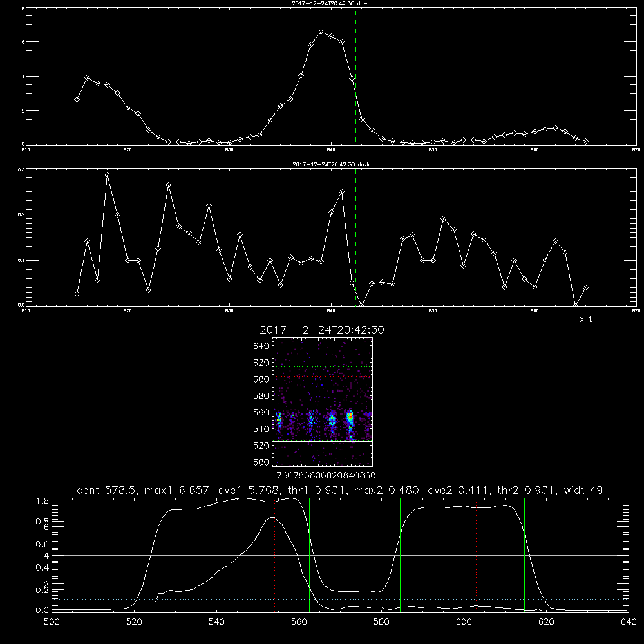Click left green dashed line in dusk plot
This screenshot has width=644, height=644.
pos(205,238)
